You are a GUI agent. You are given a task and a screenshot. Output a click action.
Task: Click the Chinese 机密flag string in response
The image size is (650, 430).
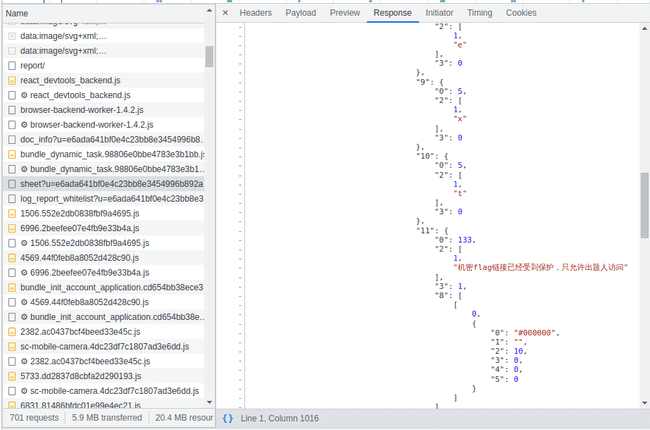541,267
